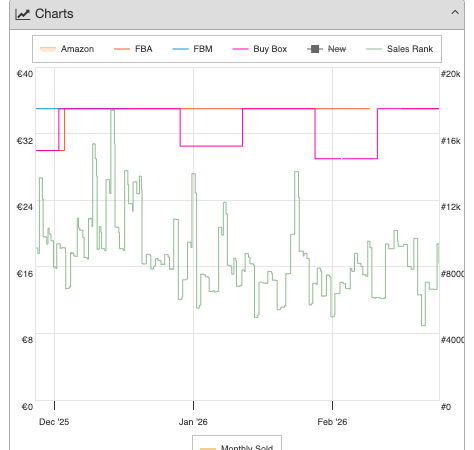Click the Amazon orange legend swatch
Screen dimensions: 474x450
(x=48, y=49)
